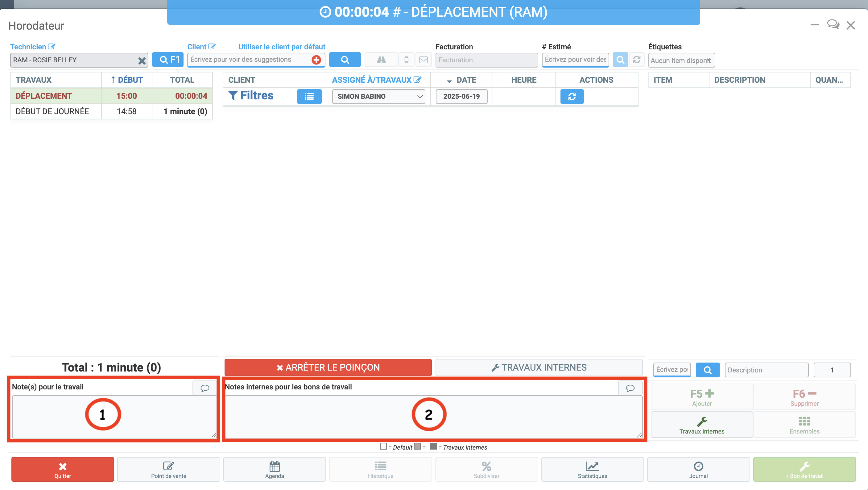
Task: Expand the SIMON BABINO assignee dropdown
Action: coord(378,96)
